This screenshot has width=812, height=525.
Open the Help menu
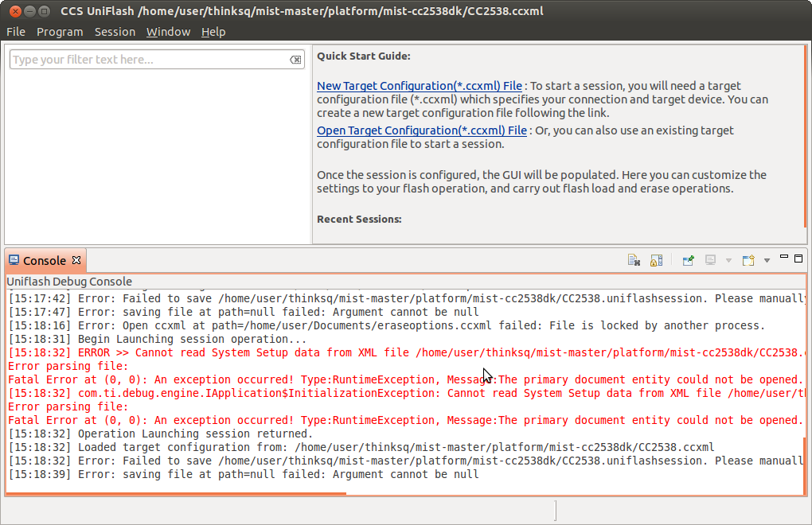(213, 32)
